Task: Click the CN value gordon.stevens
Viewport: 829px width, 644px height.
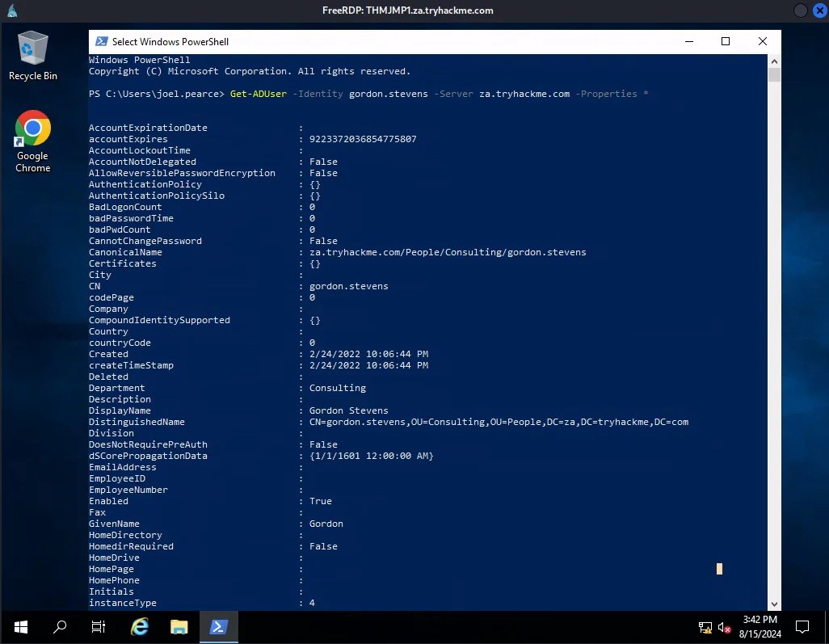Action: [348, 286]
